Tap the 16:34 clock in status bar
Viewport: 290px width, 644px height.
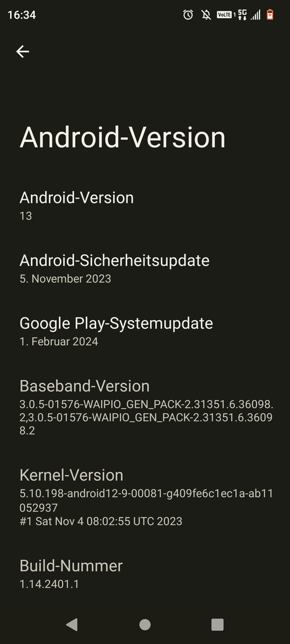[21, 15]
